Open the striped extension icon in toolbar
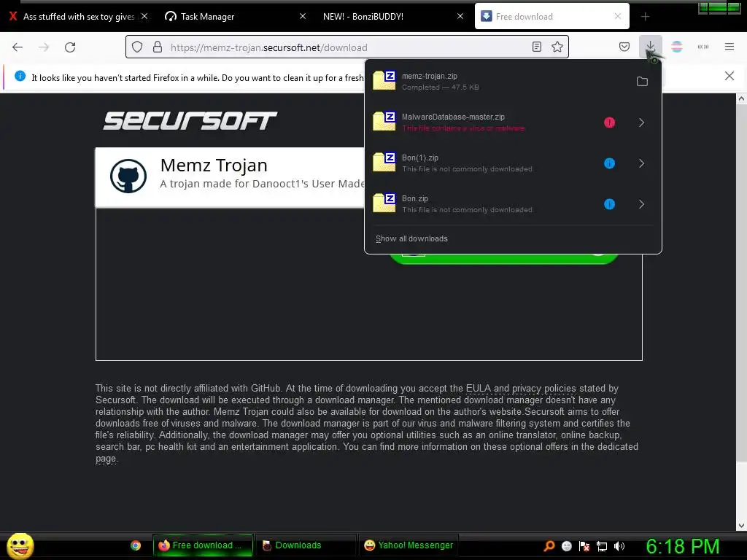The height and width of the screenshot is (560, 747). pos(676,47)
